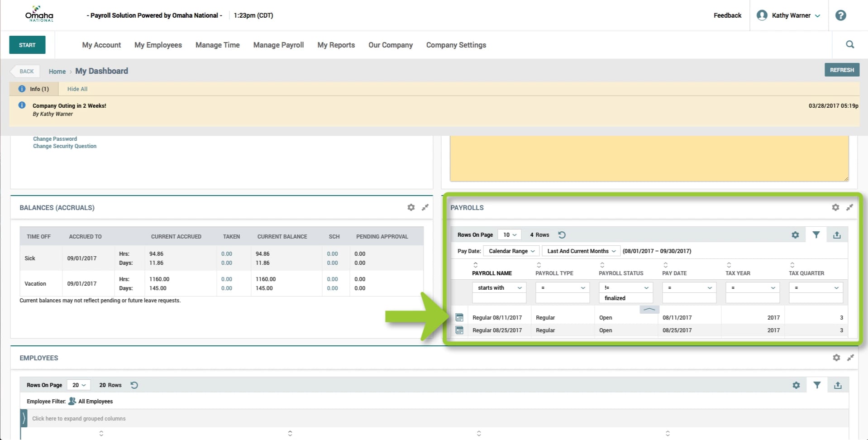This screenshot has width=868, height=440.
Task: Click the Employee Filter people icon
Action: pyautogui.click(x=72, y=401)
